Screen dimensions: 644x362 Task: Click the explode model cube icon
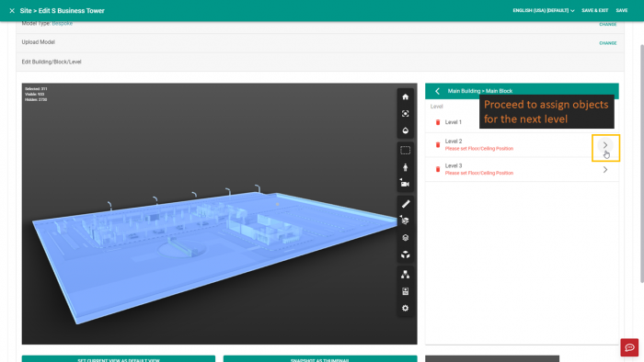[x=405, y=255]
